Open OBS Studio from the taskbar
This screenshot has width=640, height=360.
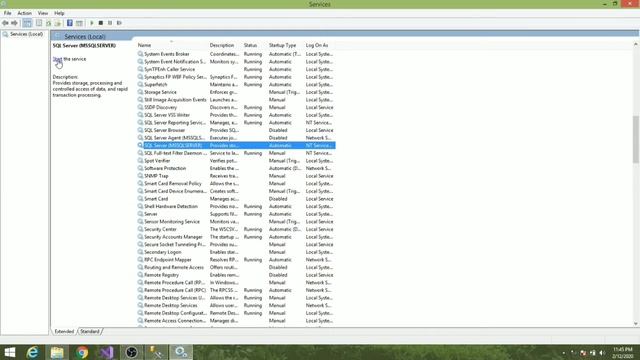tap(131, 352)
